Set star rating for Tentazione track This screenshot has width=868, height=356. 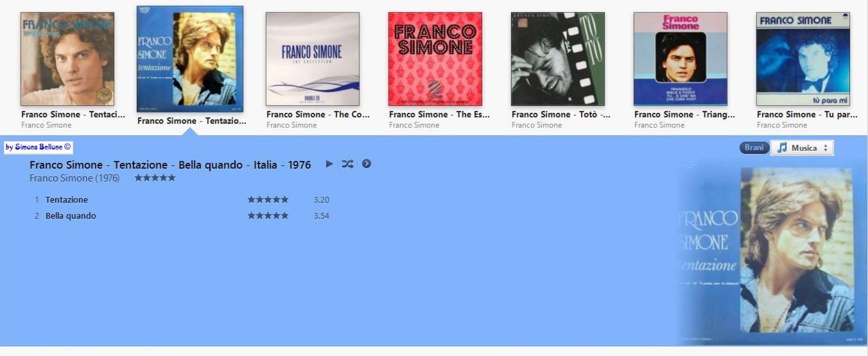coord(268,200)
